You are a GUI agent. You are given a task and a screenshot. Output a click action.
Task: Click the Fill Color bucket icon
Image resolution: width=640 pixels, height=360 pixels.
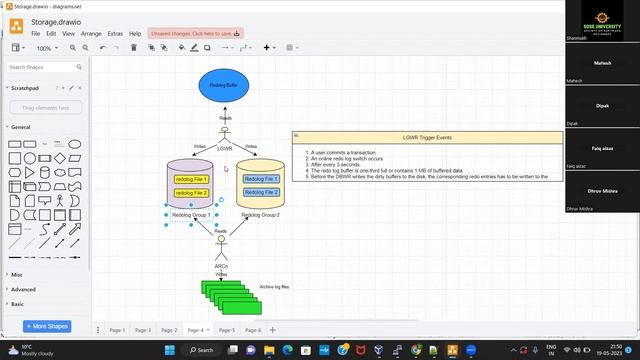(182, 48)
